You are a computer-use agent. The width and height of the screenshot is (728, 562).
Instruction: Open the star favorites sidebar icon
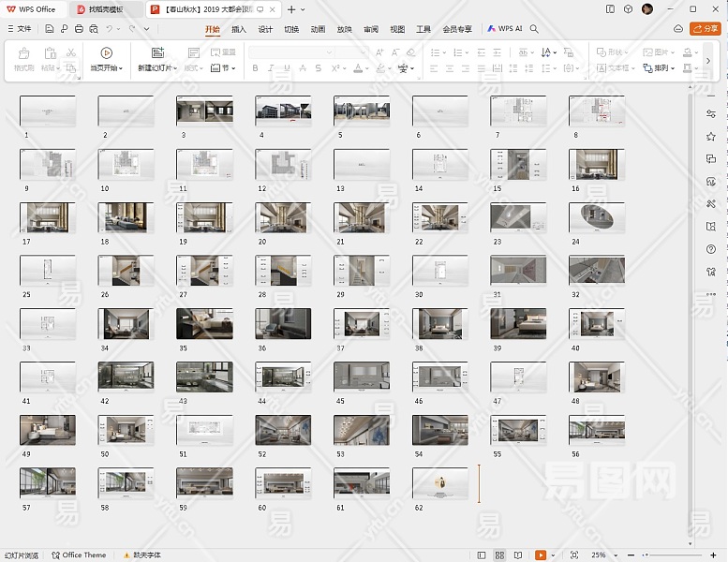tap(711, 136)
